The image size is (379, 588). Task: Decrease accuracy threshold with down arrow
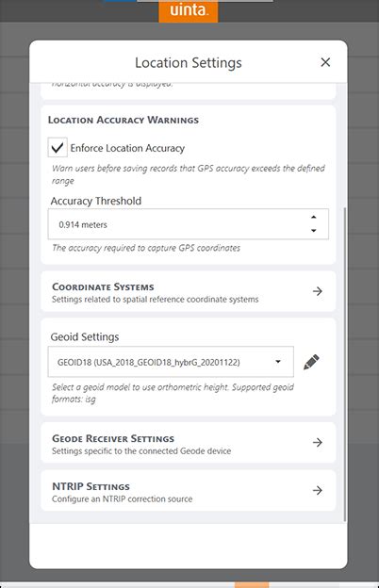pyautogui.click(x=314, y=231)
